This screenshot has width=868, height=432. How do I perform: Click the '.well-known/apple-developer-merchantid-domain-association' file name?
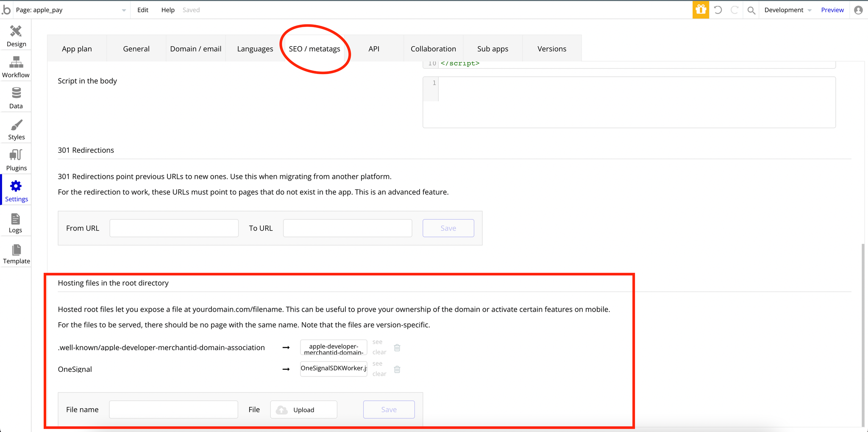[161, 348]
